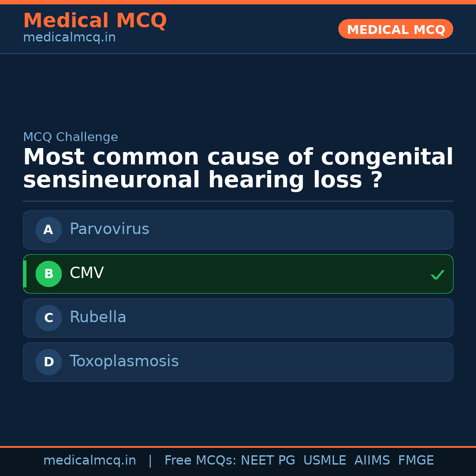Click the green bar on CMV option
Viewport: 476px width, 476px height.
coord(25,274)
